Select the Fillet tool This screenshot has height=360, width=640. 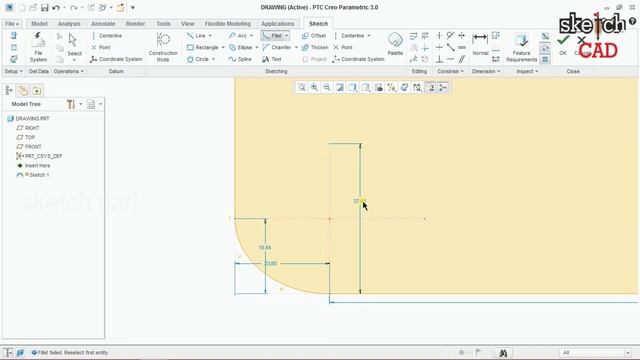272,36
